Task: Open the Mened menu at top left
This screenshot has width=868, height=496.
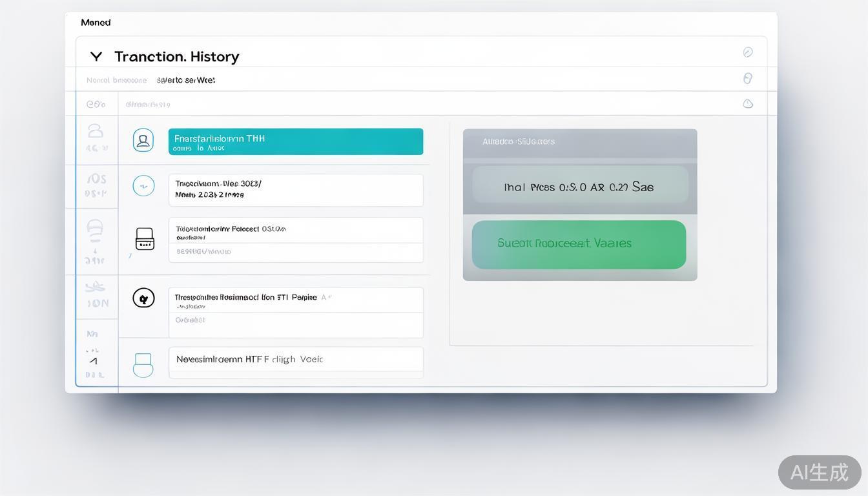Action: coord(96,23)
